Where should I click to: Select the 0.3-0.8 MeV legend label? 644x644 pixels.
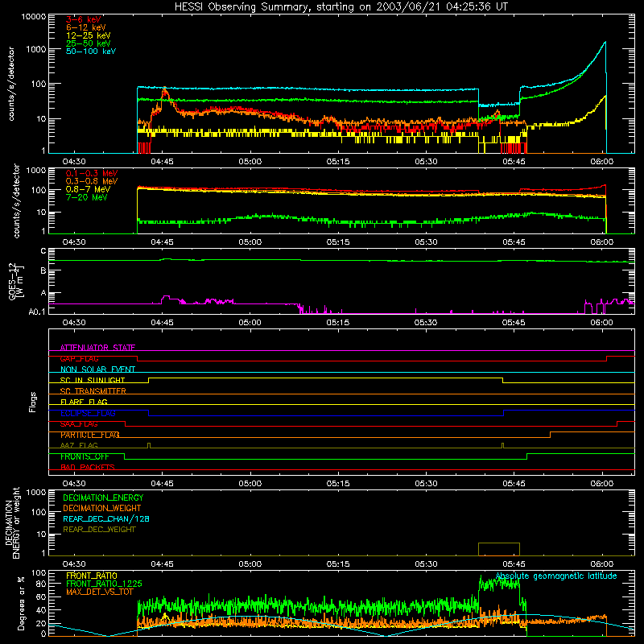pos(92,181)
